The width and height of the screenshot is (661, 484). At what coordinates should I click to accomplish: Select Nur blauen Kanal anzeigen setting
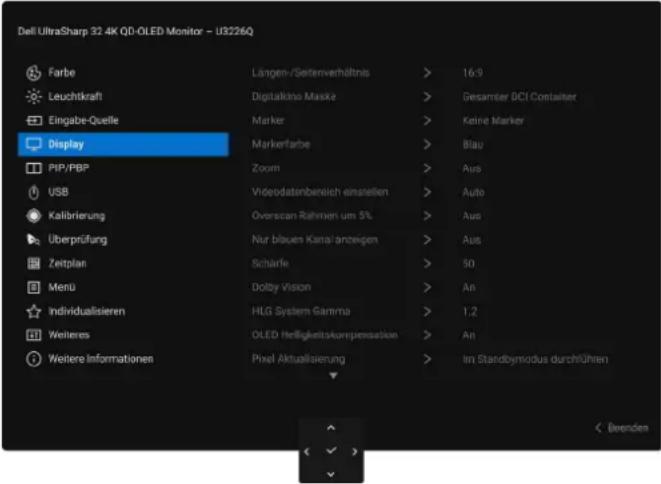click(x=314, y=240)
